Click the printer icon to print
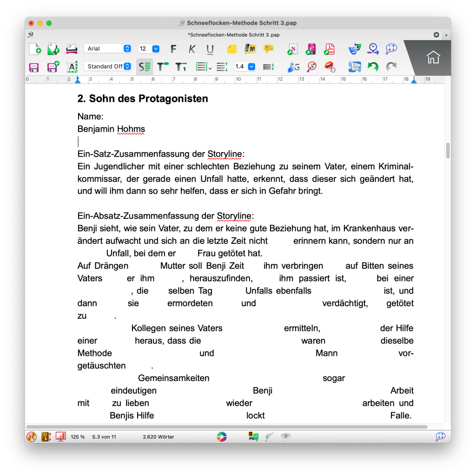 tap(72, 48)
